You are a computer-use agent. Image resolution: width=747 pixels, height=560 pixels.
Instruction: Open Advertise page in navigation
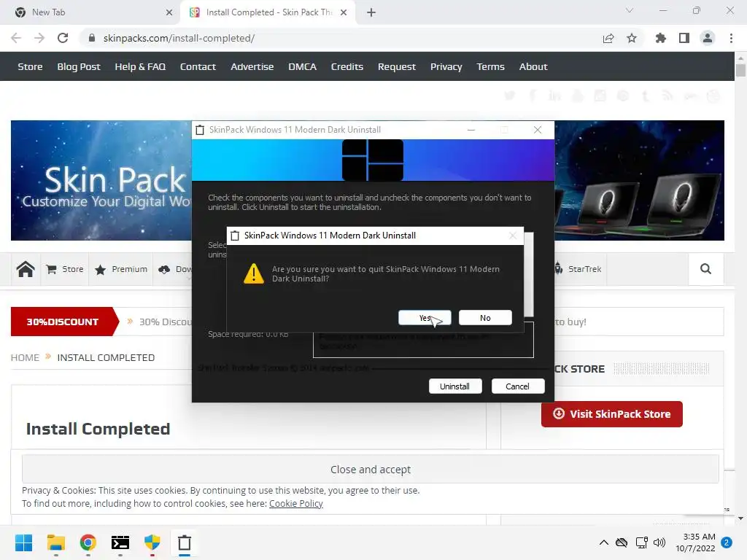pyautogui.click(x=252, y=66)
